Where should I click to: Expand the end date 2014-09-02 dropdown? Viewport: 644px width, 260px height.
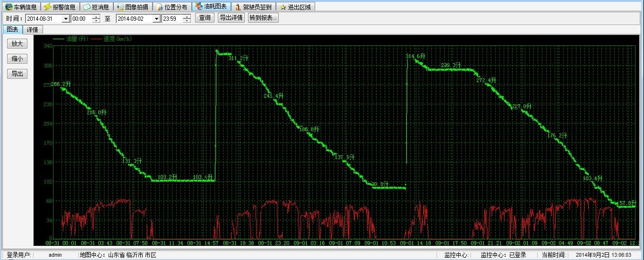[156, 18]
